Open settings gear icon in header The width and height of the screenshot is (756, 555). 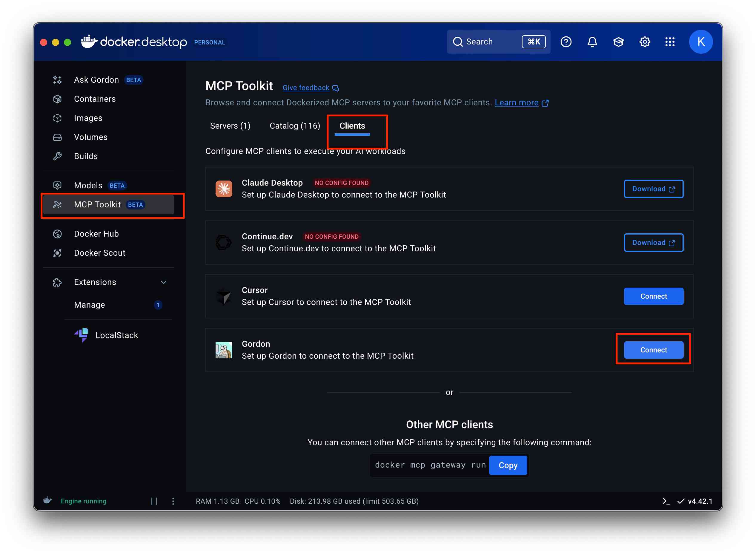coord(644,42)
